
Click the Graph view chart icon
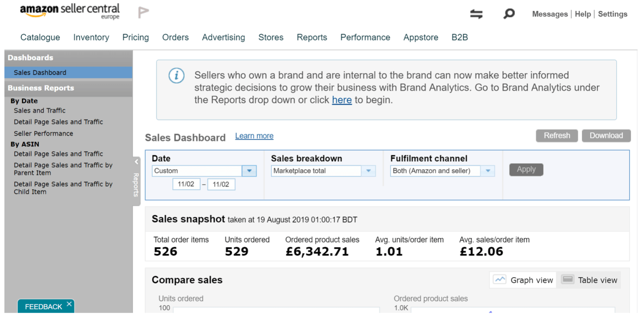[x=500, y=280]
